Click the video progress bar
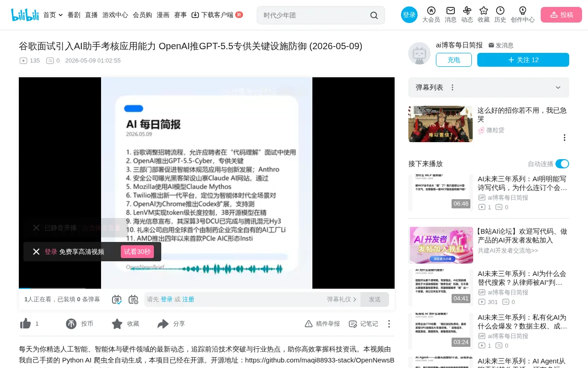588x368 pixels. 207,288
